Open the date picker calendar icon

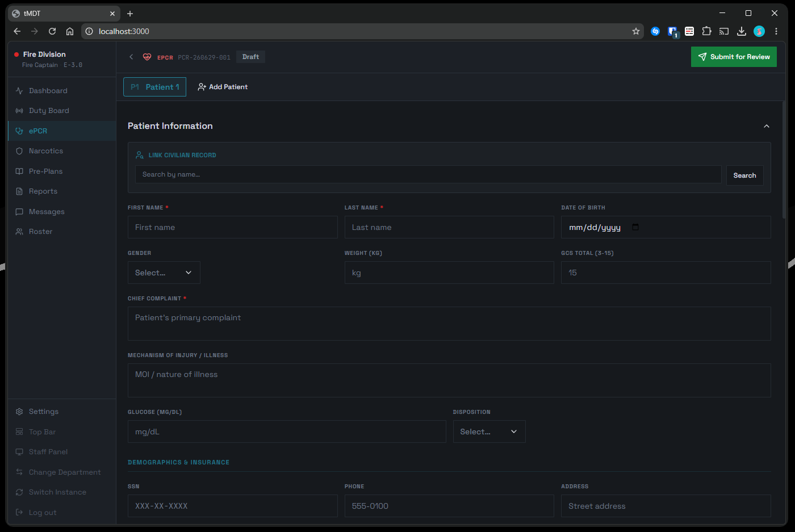coord(635,227)
